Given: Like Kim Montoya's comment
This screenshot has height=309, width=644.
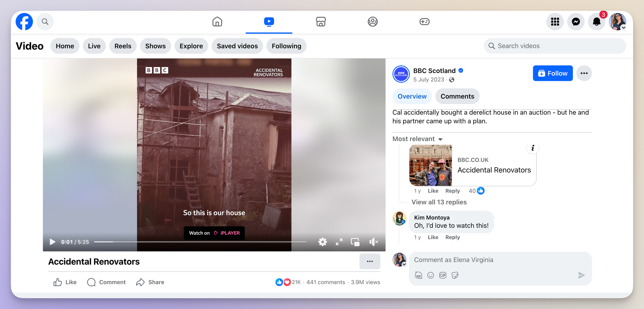Looking at the screenshot, I should 433,237.
